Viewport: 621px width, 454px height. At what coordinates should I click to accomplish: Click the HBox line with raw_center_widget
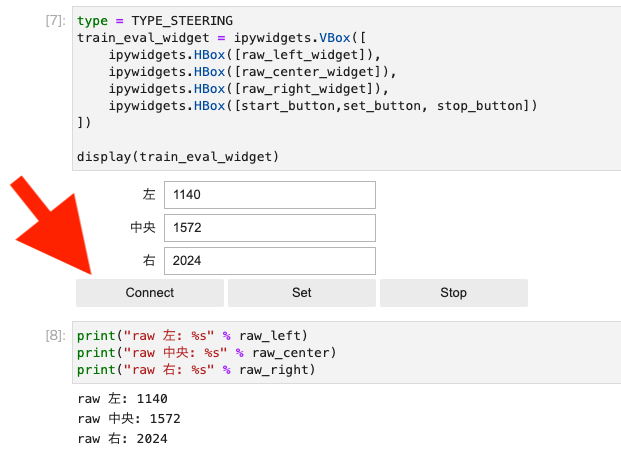(252, 72)
